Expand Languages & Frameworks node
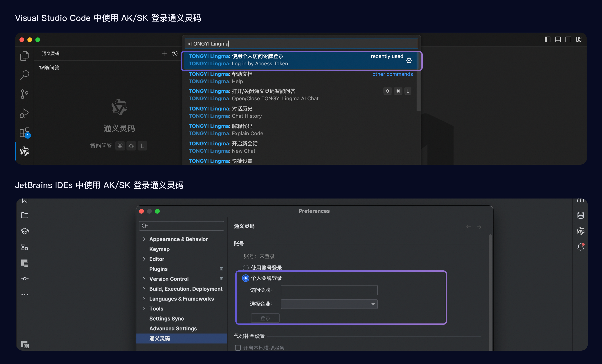The width and height of the screenshot is (602, 364). pyautogui.click(x=144, y=299)
